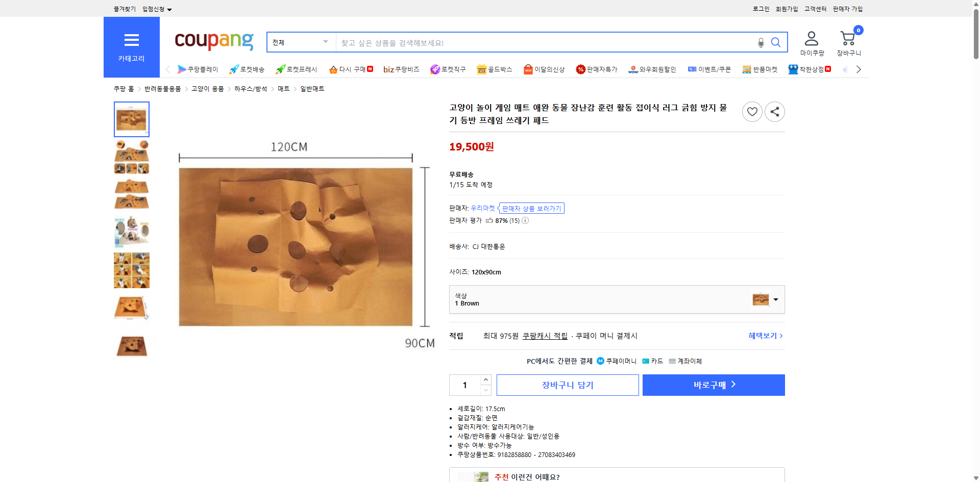Open the 카테고리 hamburger menu
Viewport: 980px width, 482px height.
pos(131,40)
